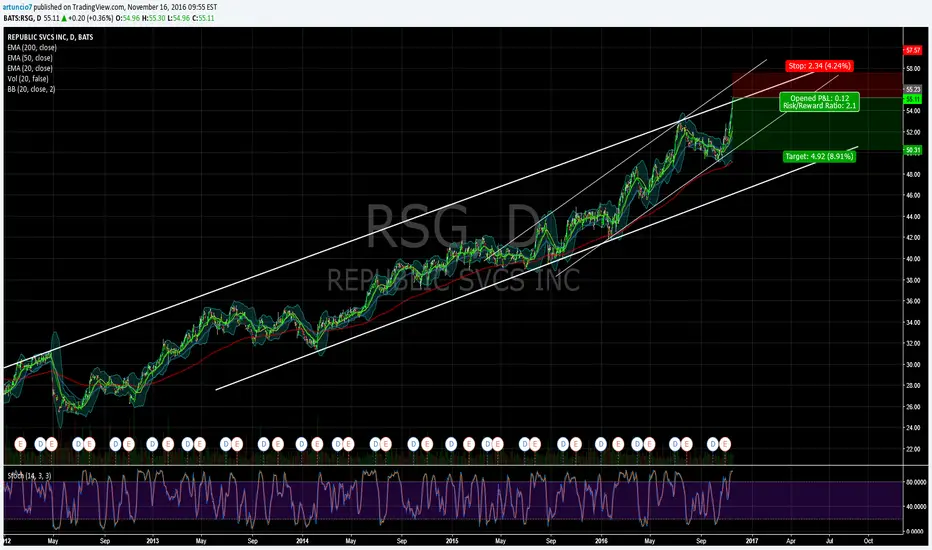This screenshot has height=550, width=932.
Task: Click the H:55.30 high value
Action: pyautogui.click(x=153, y=18)
